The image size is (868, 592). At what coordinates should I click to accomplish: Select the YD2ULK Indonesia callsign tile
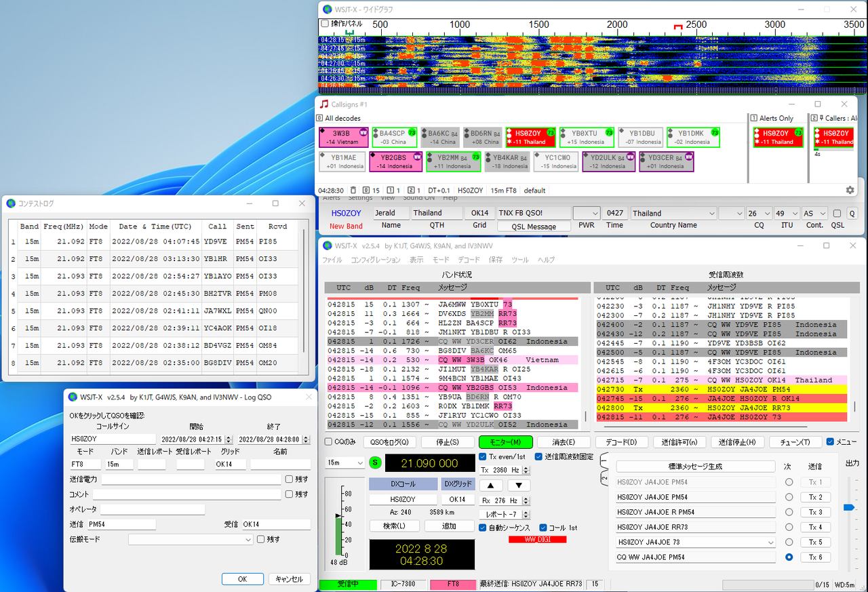point(608,161)
